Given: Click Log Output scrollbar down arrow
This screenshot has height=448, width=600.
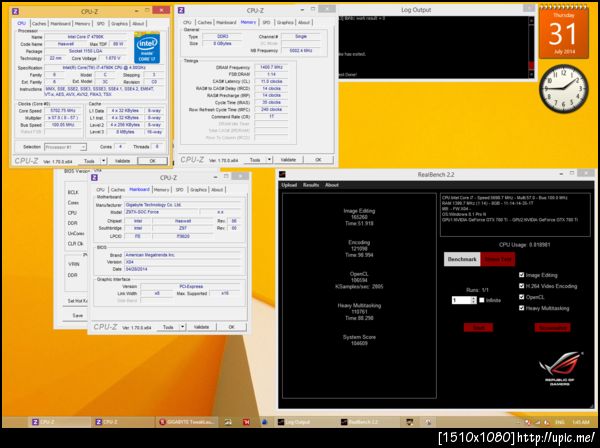Looking at the screenshot, I should point(531,75).
